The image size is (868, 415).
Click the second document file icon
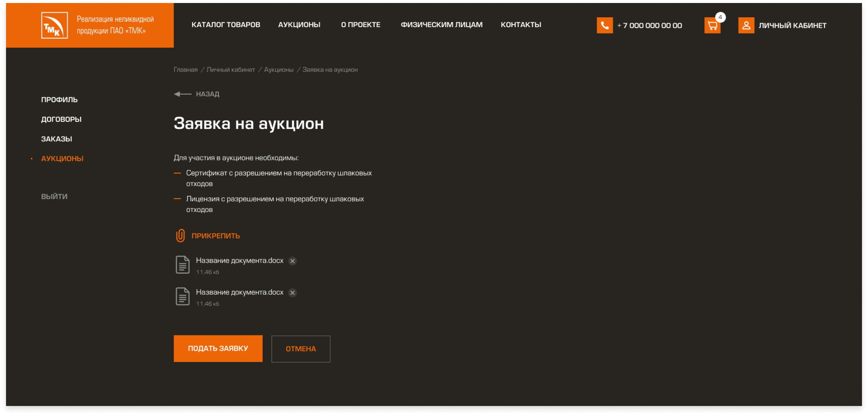point(183,296)
